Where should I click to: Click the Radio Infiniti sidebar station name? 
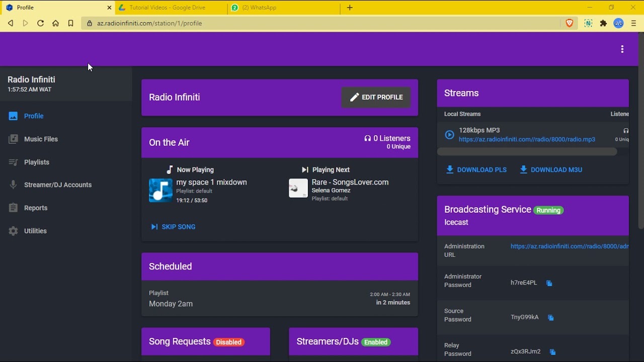(31, 79)
